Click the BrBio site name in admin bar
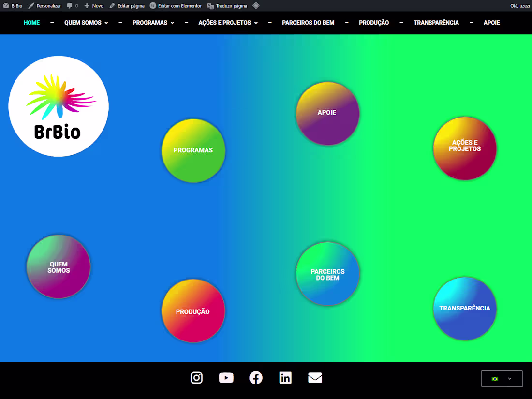The height and width of the screenshot is (399, 532). click(x=16, y=6)
